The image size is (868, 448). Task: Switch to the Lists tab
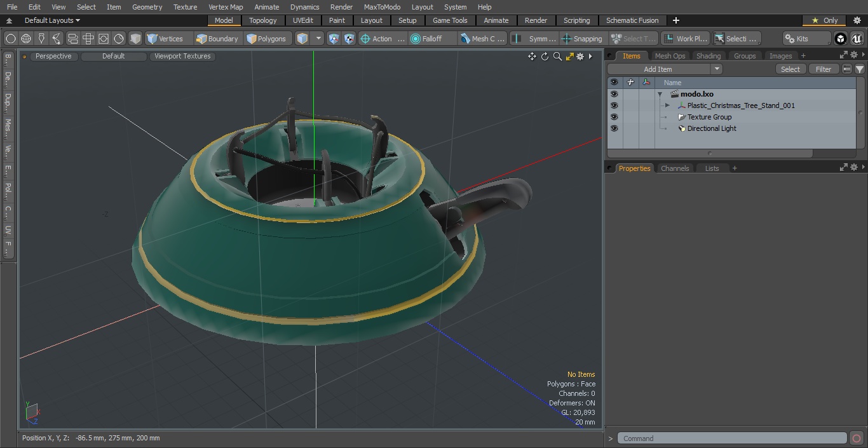[712, 168]
